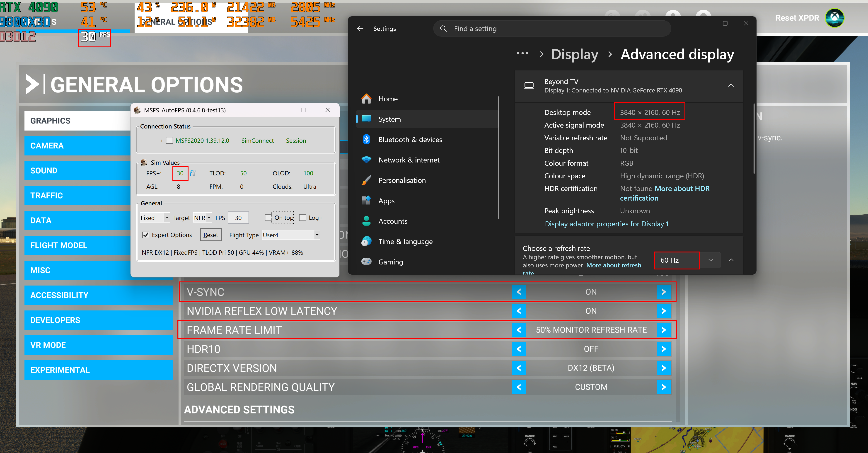Expand the breadcrumb ellipsis in Settings
The height and width of the screenshot is (453, 868).
tap(522, 53)
